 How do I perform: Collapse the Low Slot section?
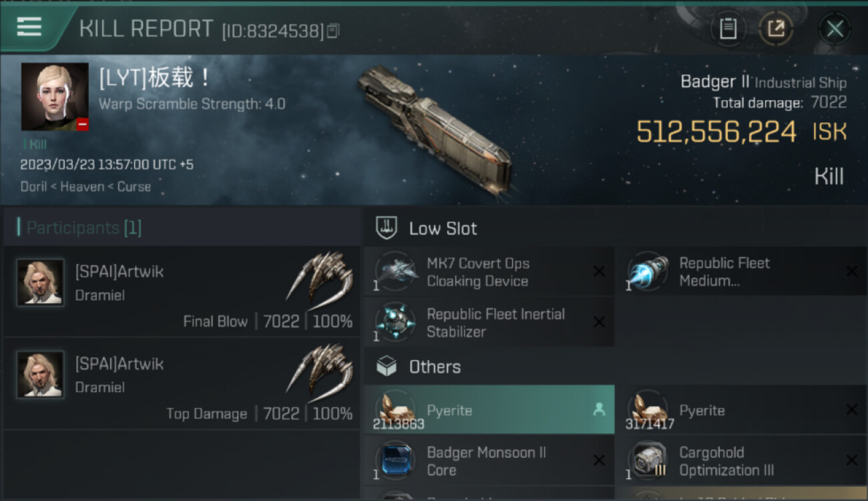pos(443,228)
